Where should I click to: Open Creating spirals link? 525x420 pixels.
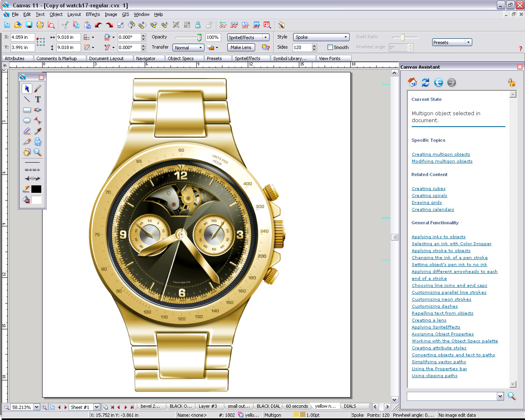(429, 196)
